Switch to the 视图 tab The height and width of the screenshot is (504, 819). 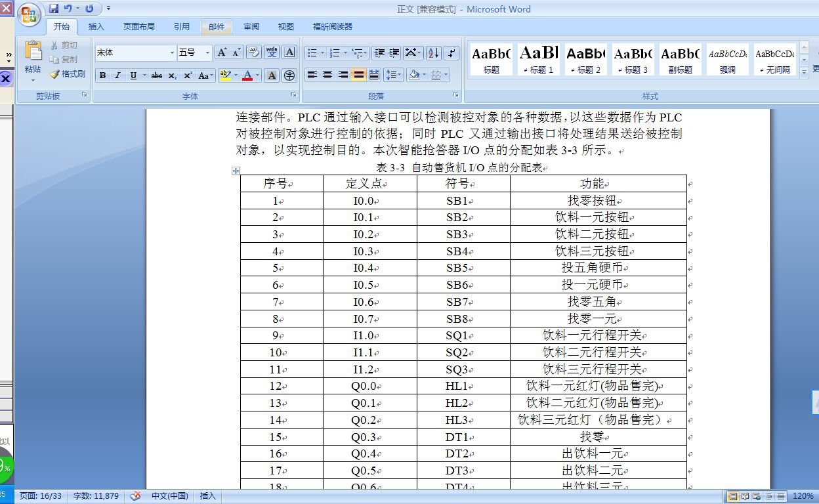(x=286, y=27)
